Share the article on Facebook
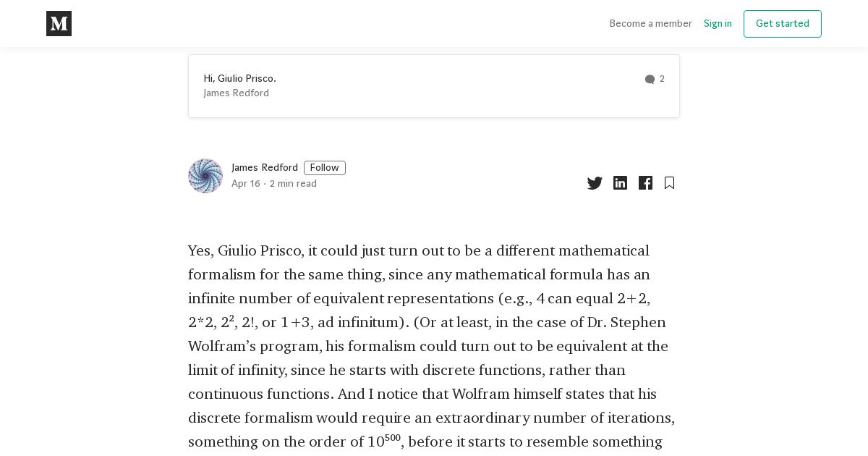The height and width of the screenshot is (456, 868). click(645, 183)
